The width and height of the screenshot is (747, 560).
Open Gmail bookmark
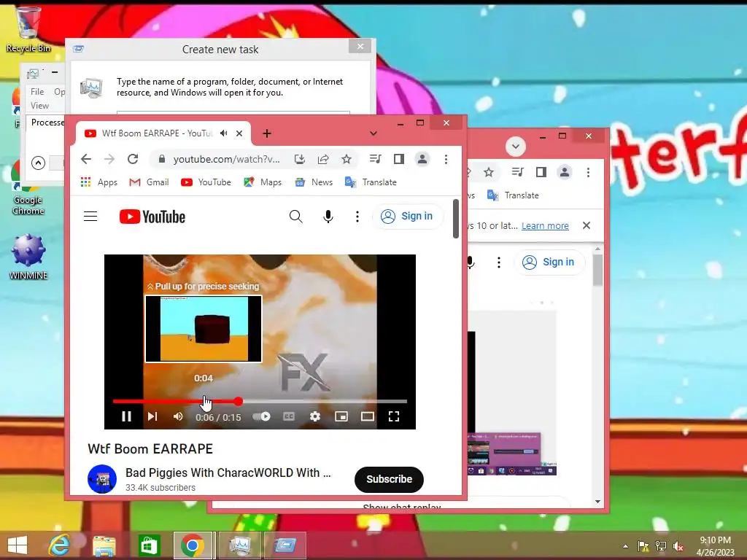point(149,182)
